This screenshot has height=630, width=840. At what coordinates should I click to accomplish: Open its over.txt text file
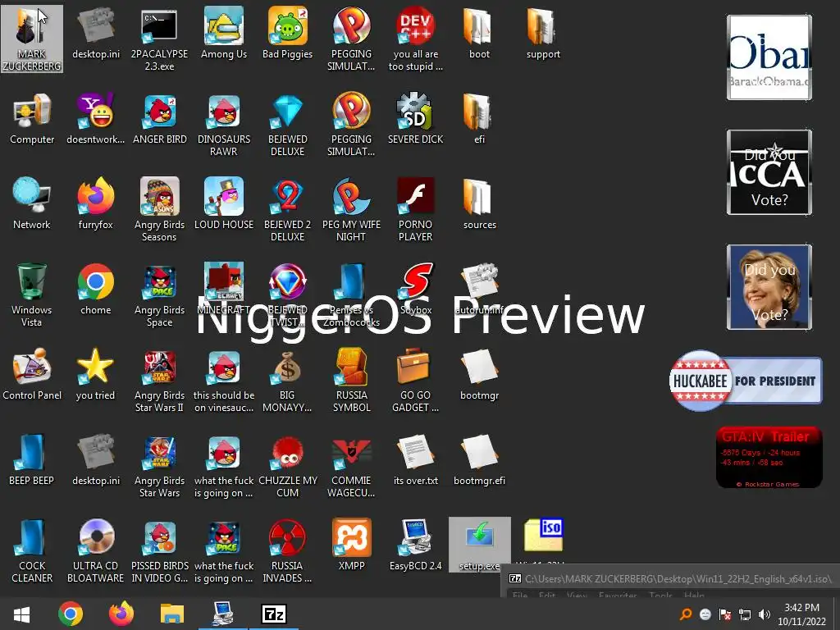point(415,459)
